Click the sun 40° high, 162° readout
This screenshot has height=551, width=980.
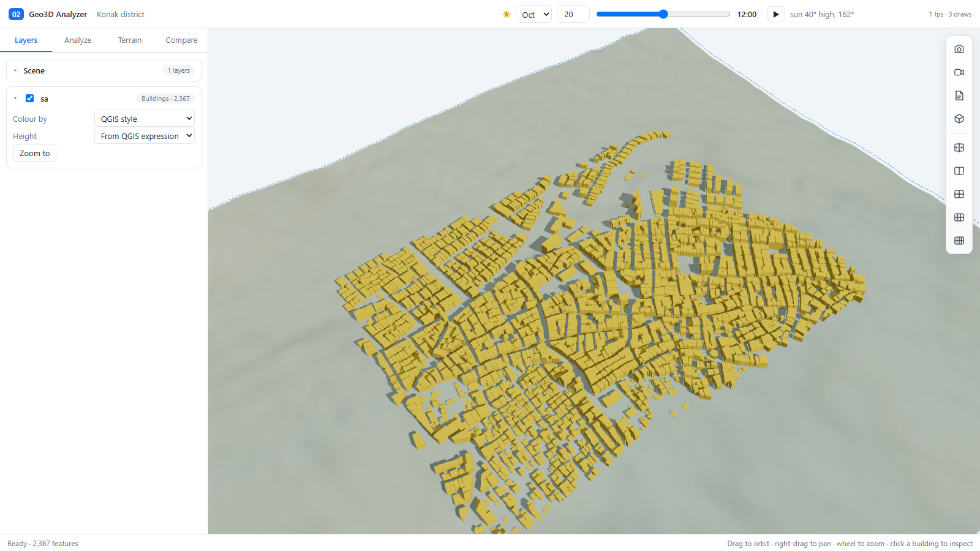821,14
